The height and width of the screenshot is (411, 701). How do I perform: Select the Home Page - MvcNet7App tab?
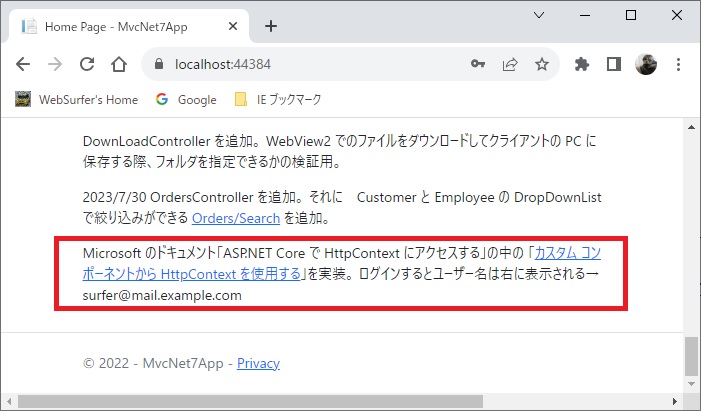(x=129, y=26)
